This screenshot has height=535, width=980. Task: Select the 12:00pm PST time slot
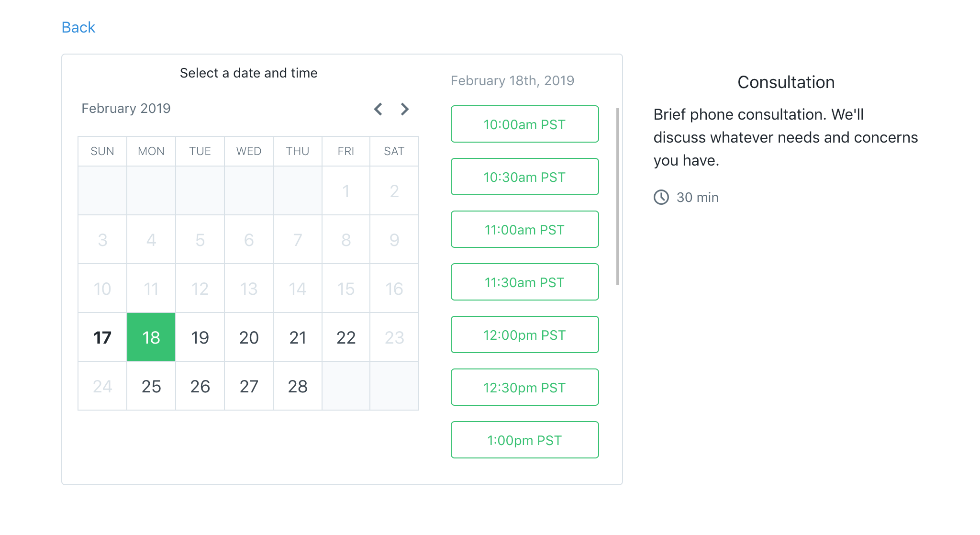[524, 335]
